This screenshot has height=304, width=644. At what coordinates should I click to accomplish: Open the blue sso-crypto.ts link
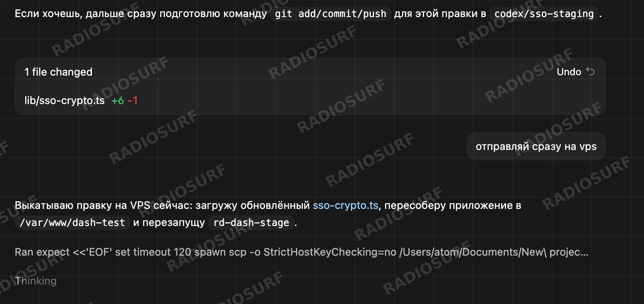(346, 205)
